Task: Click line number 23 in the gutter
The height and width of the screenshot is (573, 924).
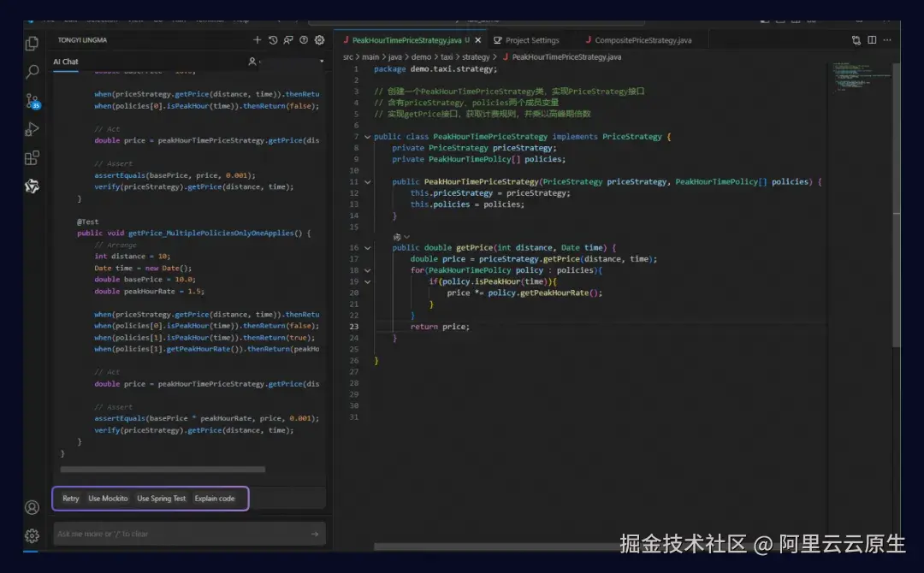Action: pos(353,327)
